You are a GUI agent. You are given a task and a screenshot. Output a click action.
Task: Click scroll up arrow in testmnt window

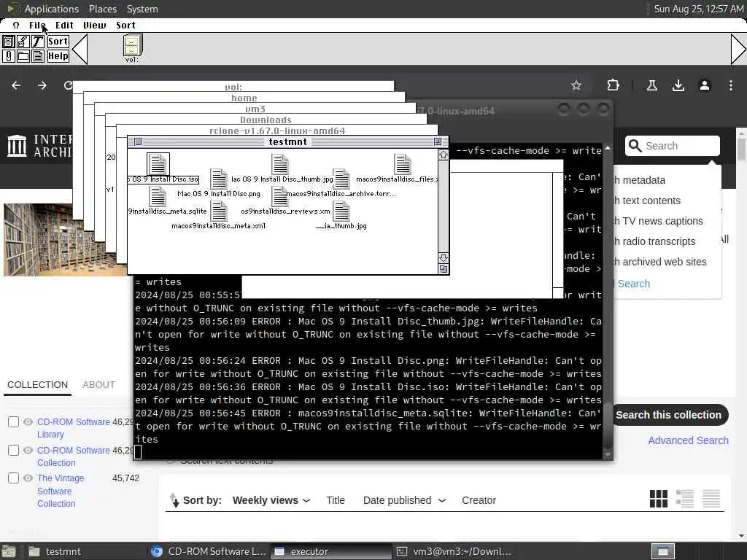443,155
